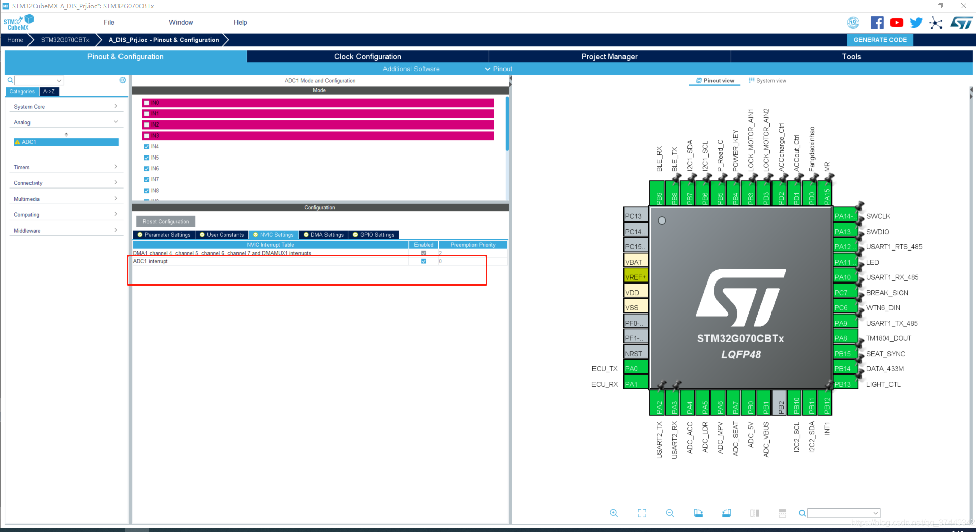This screenshot has height=532, width=980.
Task: Open the DMA Settings tab
Action: pos(324,235)
